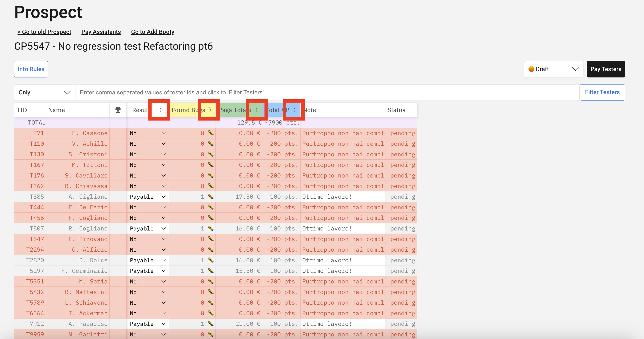Screen dimensions: 644x339
Task: Edit the note for A. Cigliano
Action: point(343,197)
